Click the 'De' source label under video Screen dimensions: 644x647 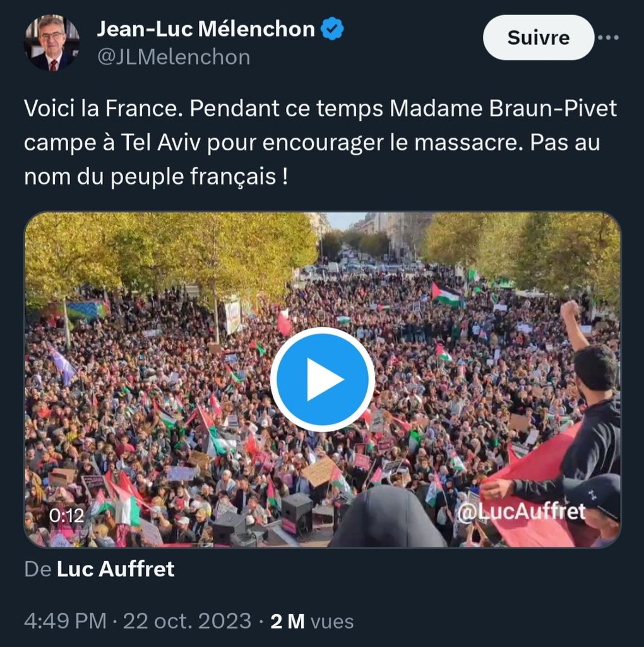[37, 569]
